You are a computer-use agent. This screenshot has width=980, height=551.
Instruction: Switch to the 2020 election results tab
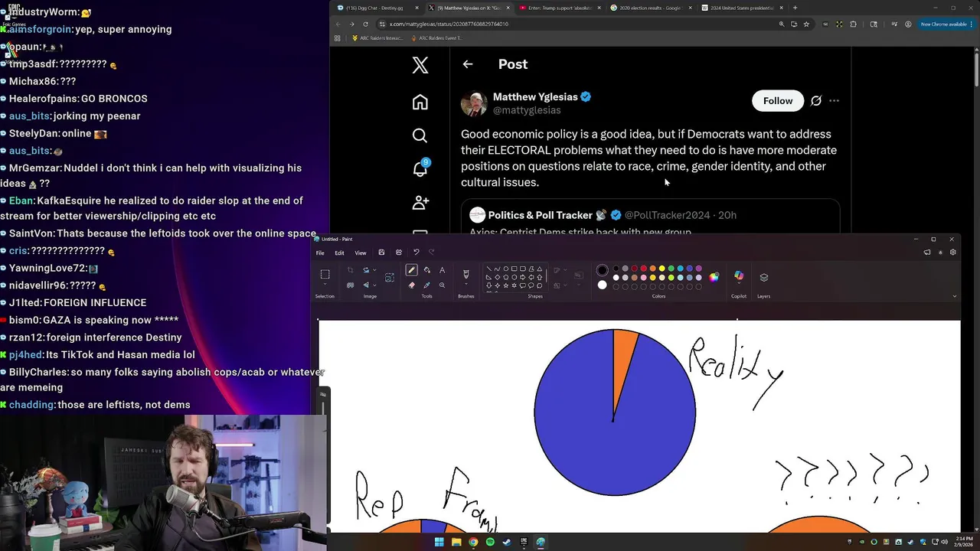click(x=649, y=8)
